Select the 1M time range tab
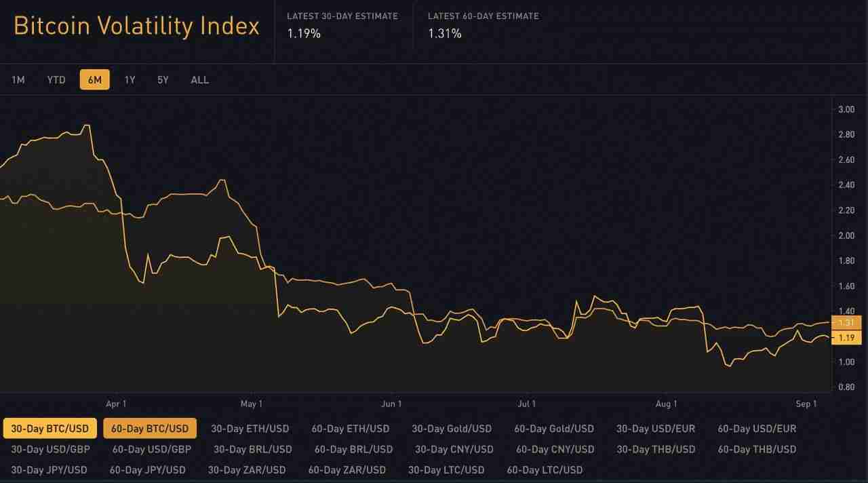Image resolution: width=868 pixels, height=483 pixels. coord(18,80)
